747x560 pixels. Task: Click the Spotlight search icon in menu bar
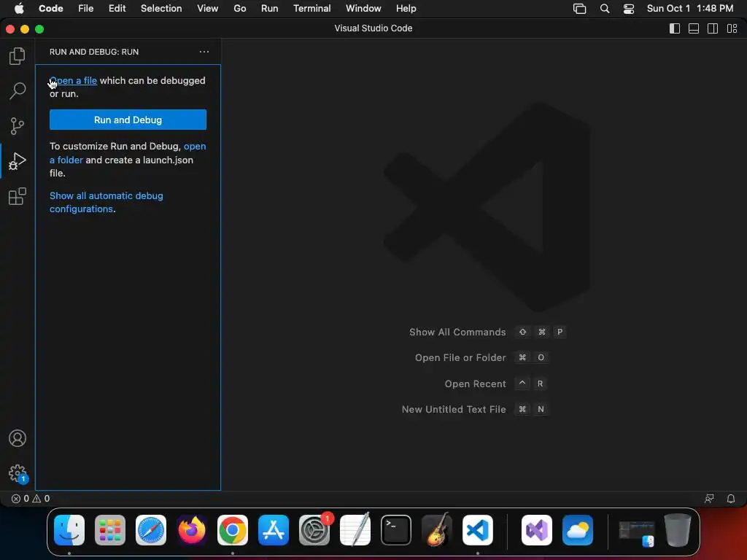[605, 9]
